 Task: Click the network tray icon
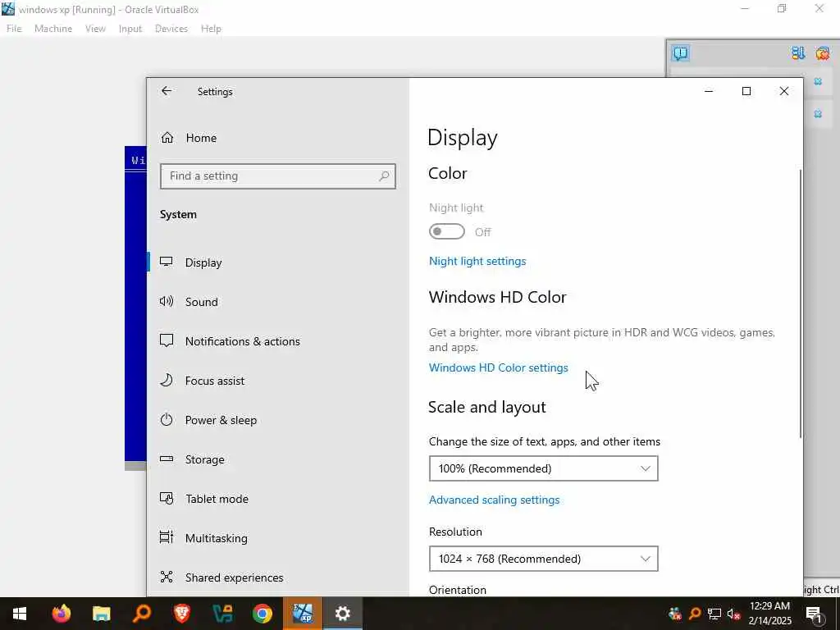(x=714, y=614)
